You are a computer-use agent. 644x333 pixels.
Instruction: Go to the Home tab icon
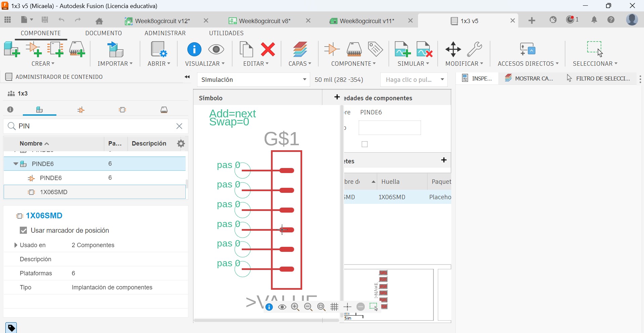tap(99, 21)
